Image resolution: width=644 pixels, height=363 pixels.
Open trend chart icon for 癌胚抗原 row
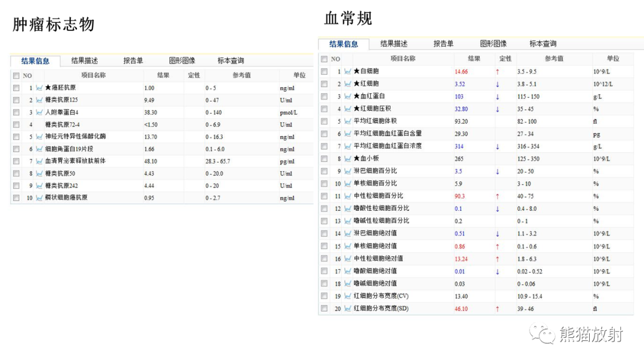pos(39,88)
